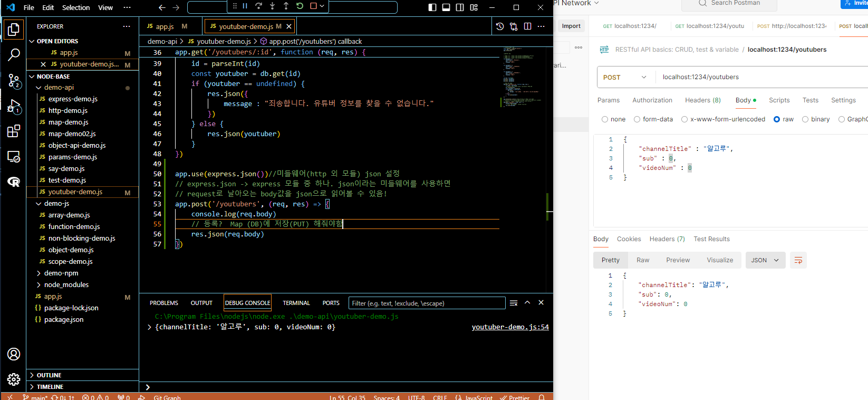Switch response view to Preview
Image resolution: width=868 pixels, height=400 pixels.
pos(678,260)
